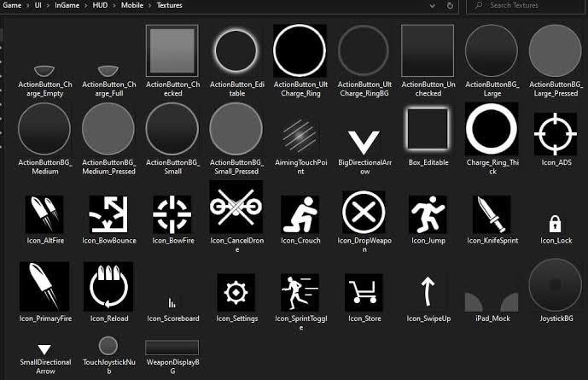This screenshot has width=588, height=380.
Task: Select the Icon_KnifeSprint texture
Action: [492, 214]
